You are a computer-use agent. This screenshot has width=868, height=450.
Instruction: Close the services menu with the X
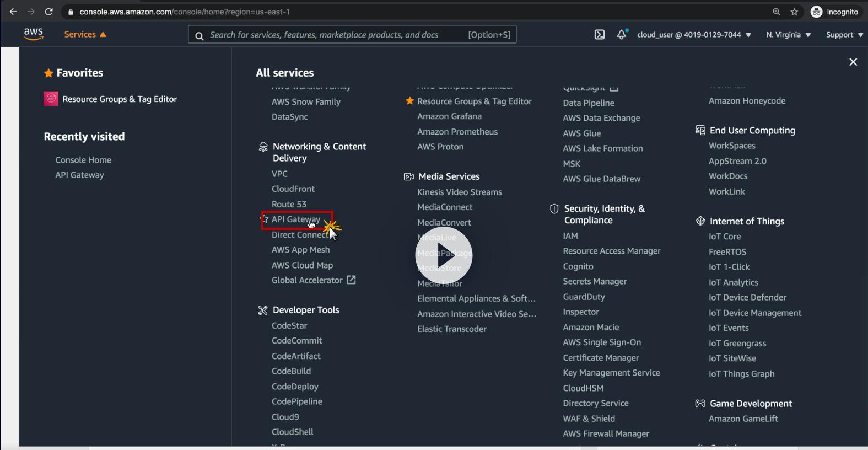point(853,62)
